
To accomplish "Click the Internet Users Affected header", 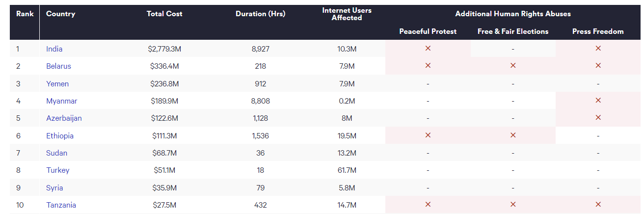I will 347,14.
